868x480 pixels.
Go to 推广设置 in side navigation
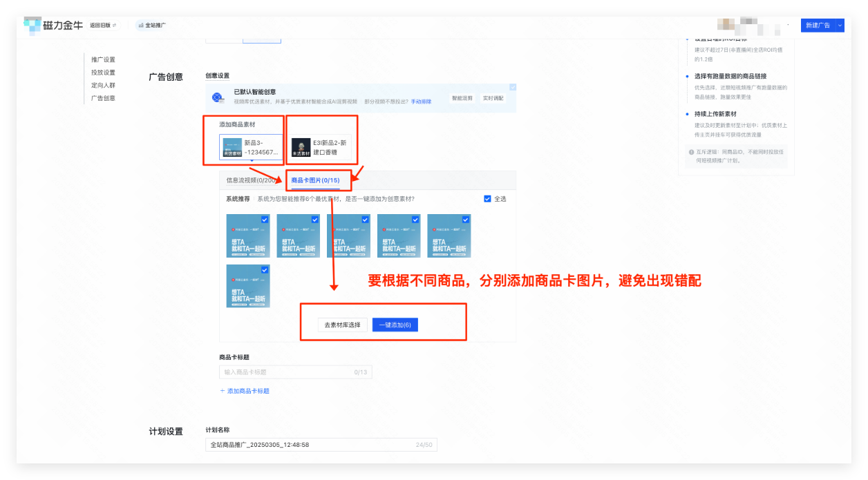[x=103, y=59]
